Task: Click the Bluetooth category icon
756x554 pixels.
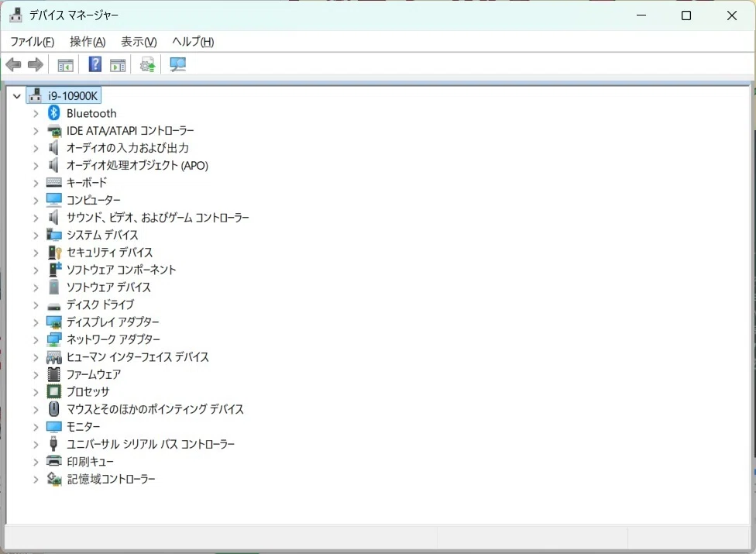Action: [54, 113]
